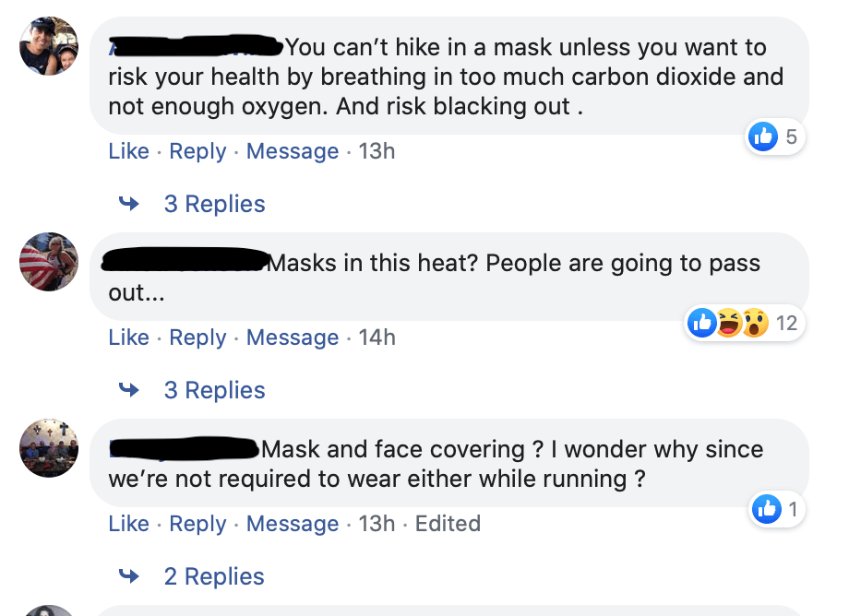This screenshot has height=616, width=849.
Task: Open the 14h timestamp on the heat comment
Action: 377,338
